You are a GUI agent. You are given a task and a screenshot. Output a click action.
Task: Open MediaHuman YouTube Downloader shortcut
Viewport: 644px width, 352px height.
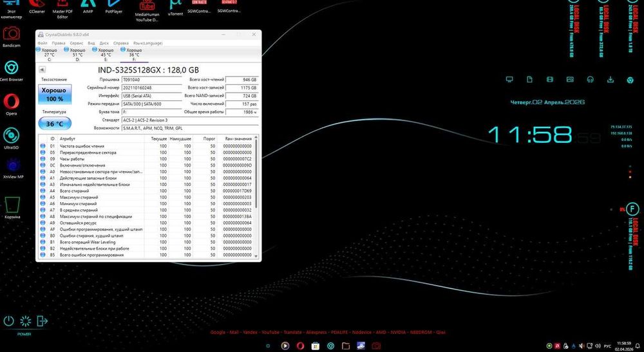147,10
